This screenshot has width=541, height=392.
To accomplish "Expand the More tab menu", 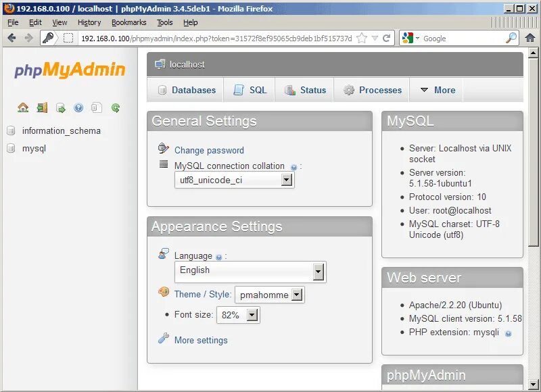I will point(438,90).
